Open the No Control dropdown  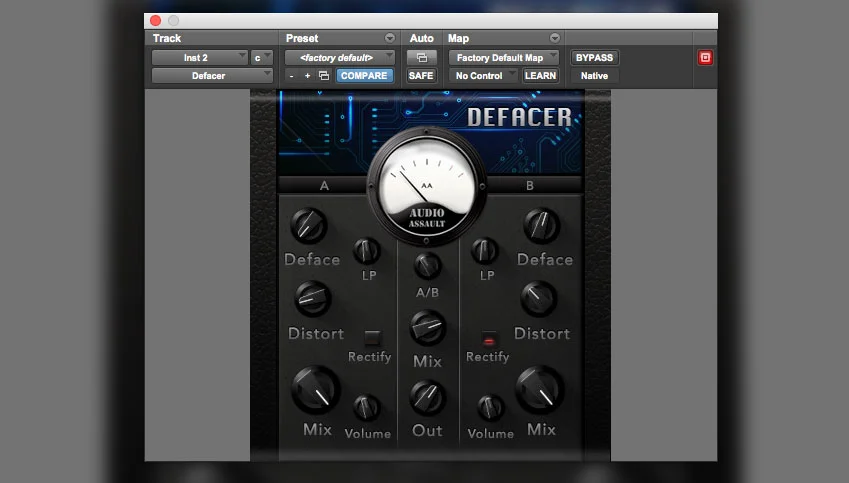(x=483, y=76)
